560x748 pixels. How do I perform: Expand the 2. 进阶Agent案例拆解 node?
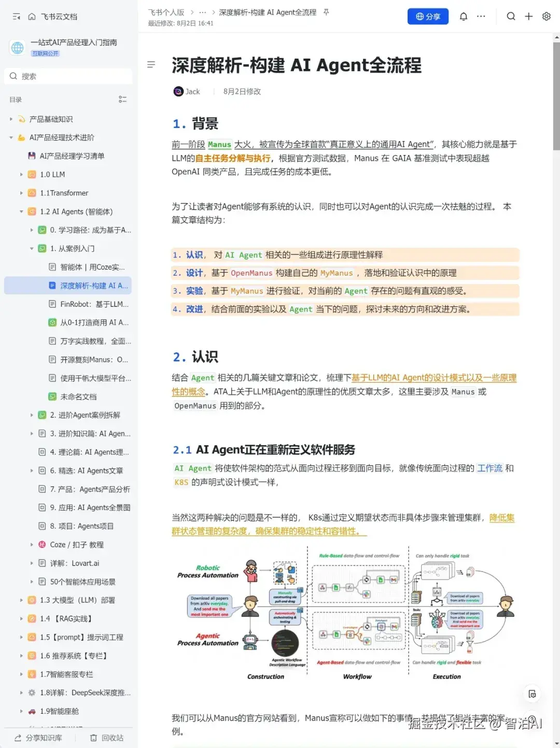click(x=32, y=415)
